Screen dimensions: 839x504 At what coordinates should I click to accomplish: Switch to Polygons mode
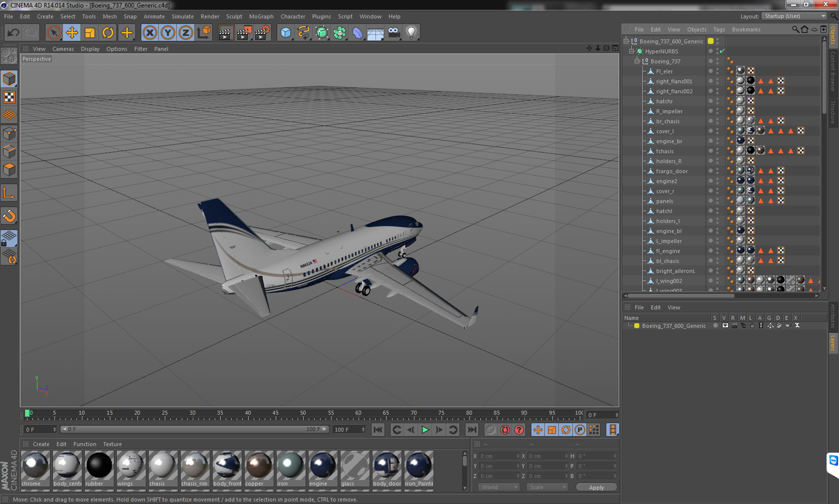click(x=9, y=170)
